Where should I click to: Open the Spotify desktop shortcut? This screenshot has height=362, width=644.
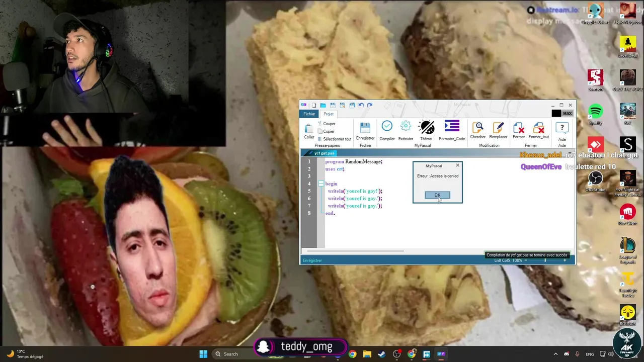pyautogui.click(x=595, y=115)
